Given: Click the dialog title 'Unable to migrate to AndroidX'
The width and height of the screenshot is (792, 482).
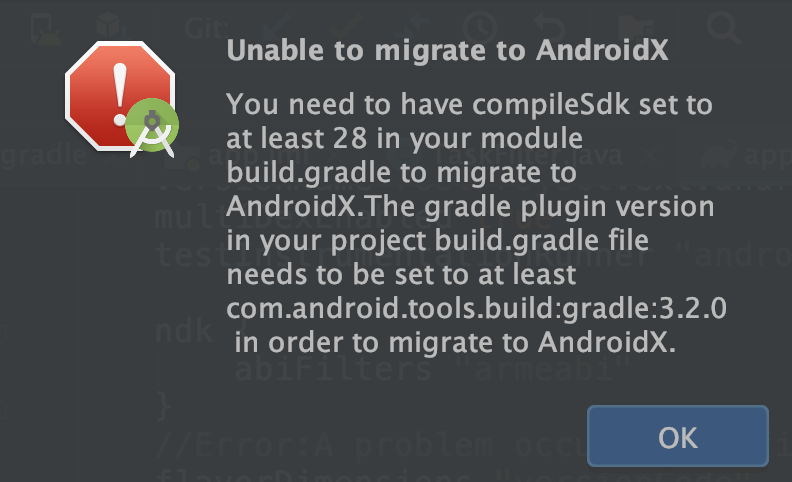Looking at the screenshot, I should pyautogui.click(x=447, y=50).
